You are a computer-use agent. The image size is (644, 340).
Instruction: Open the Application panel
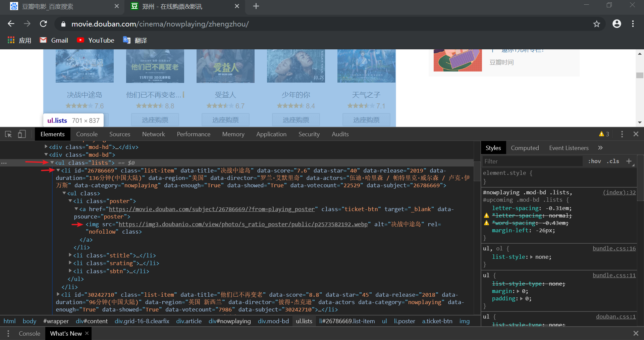[x=271, y=134]
